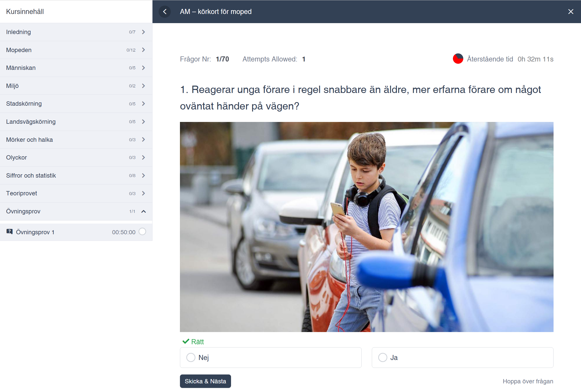Toggle the Övningsprov 1 completion circle
The height and width of the screenshot is (392, 581).
pyautogui.click(x=142, y=232)
